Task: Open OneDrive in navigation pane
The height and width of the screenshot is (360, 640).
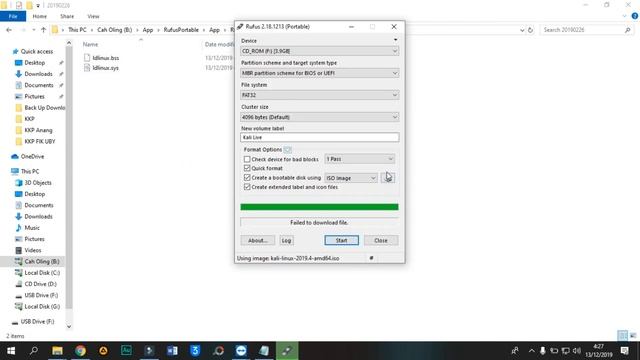Action: pos(32,157)
